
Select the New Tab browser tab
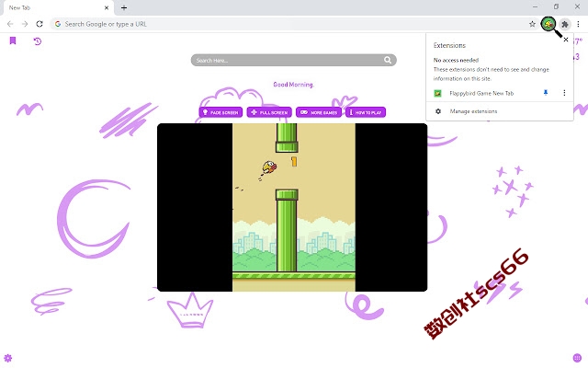click(x=58, y=8)
